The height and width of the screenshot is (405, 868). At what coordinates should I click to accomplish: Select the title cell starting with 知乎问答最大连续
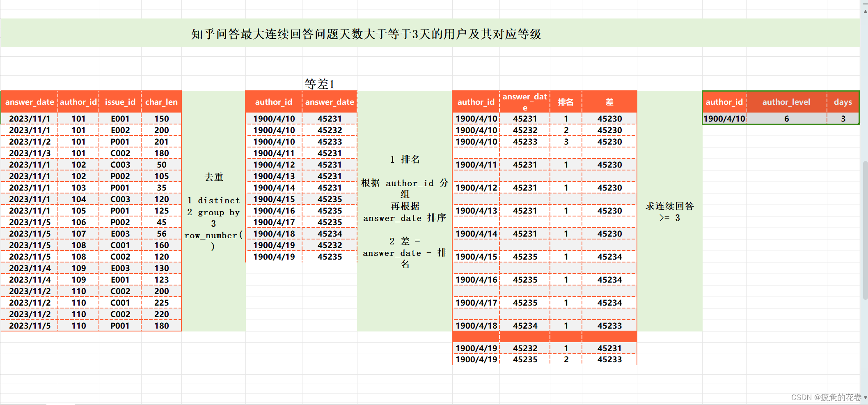coord(430,33)
